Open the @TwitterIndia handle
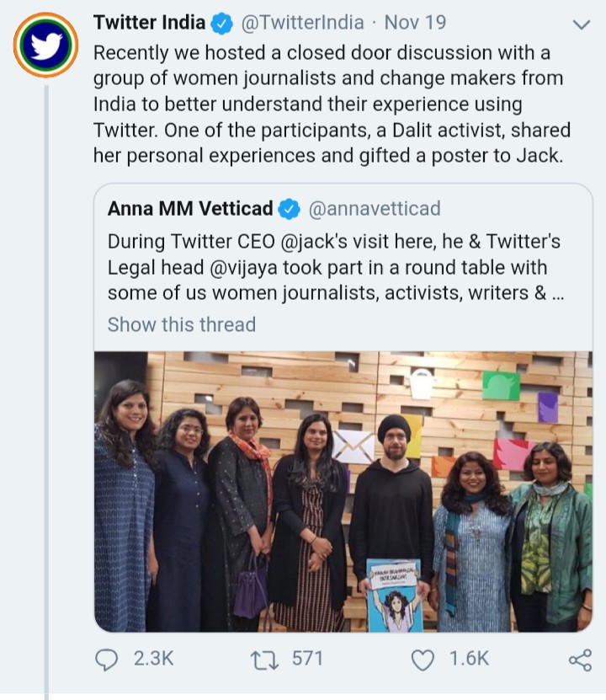 [x=304, y=23]
